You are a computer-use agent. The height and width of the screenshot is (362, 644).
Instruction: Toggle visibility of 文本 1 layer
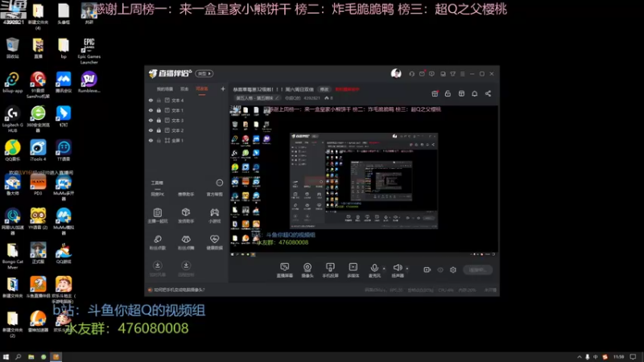[151, 110]
